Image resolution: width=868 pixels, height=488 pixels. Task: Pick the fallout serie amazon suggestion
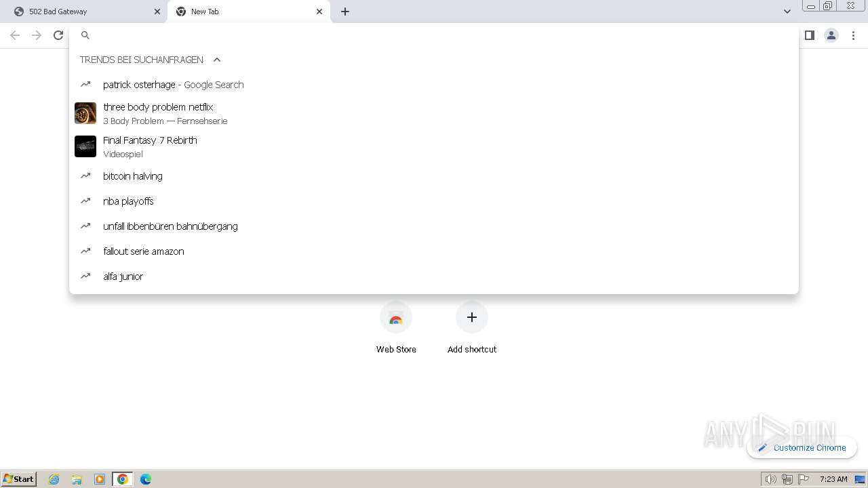(x=434, y=251)
